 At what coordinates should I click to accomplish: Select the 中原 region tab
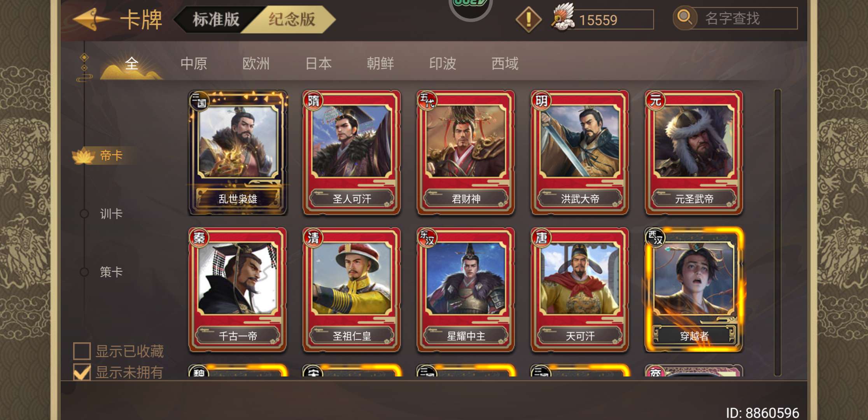[x=194, y=63]
